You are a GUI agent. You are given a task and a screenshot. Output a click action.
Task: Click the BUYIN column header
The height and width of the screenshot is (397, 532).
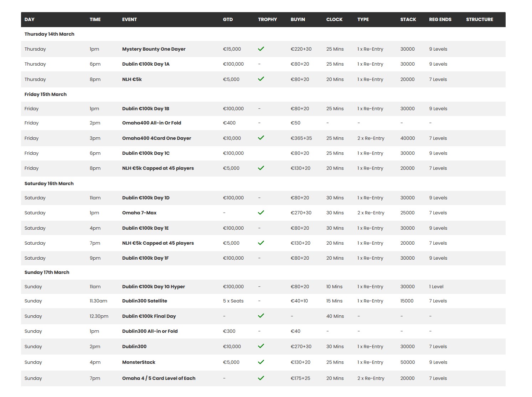(298, 20)
